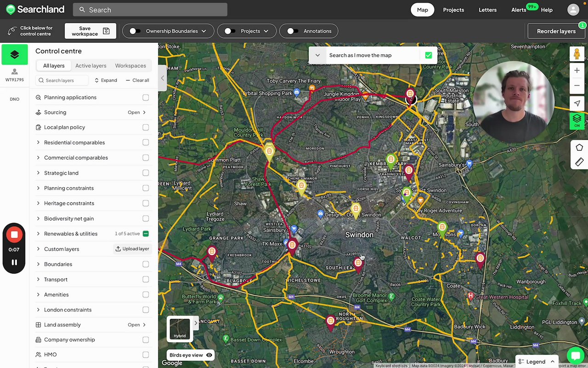Open the Map tab
588x368 pixels.
tap(422, 10)
